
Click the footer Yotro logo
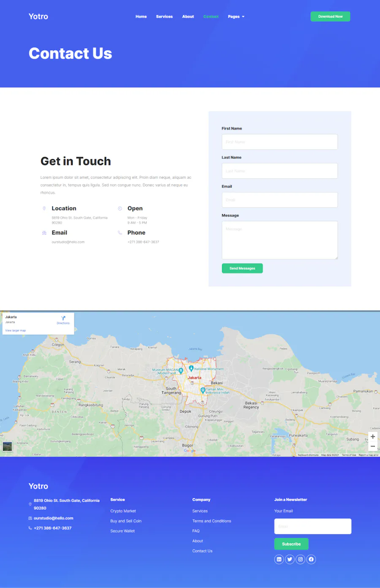click(x=38, y=486)
